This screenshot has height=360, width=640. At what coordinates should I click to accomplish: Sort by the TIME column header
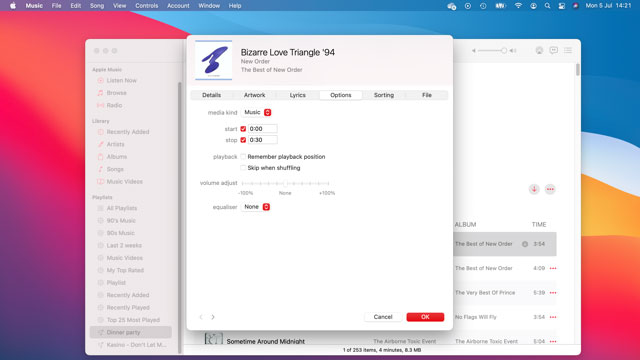[539, 224]
